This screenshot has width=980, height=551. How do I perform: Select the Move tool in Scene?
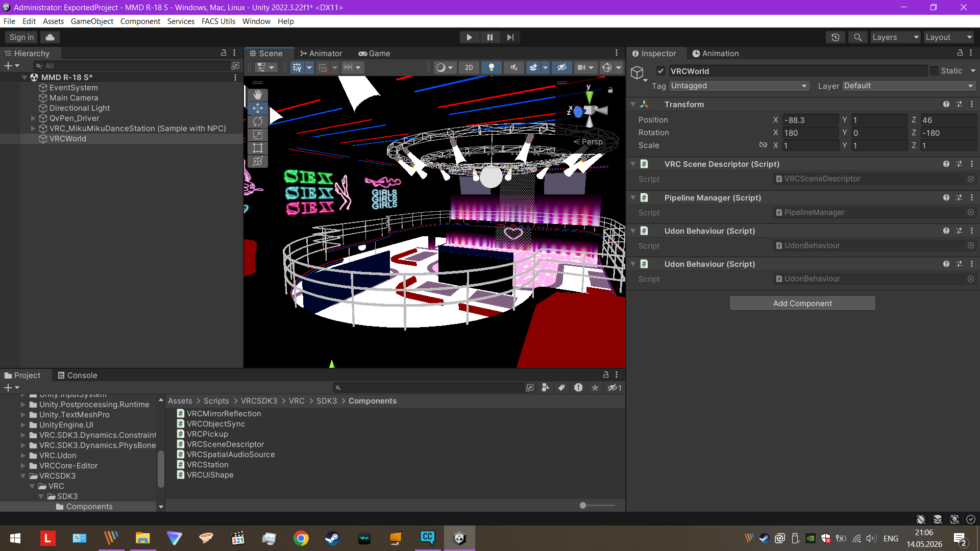(258, 108)
